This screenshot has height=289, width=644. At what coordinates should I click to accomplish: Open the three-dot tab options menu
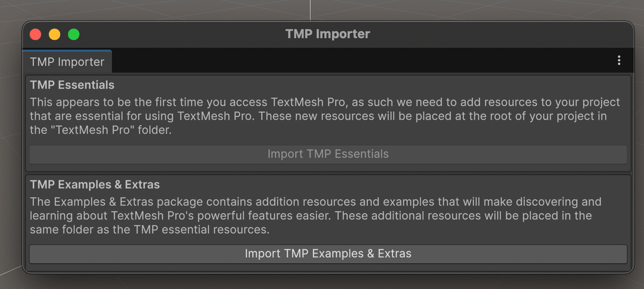pyautogui.click(x=619, y=61)
